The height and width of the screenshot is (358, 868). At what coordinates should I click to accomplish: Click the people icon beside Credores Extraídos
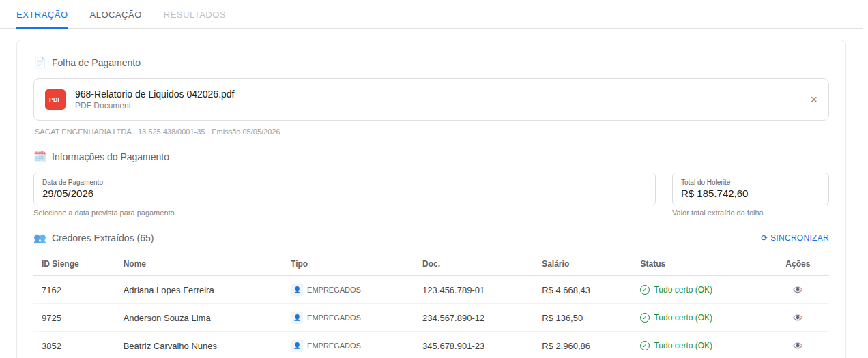[x=40, y=238]
